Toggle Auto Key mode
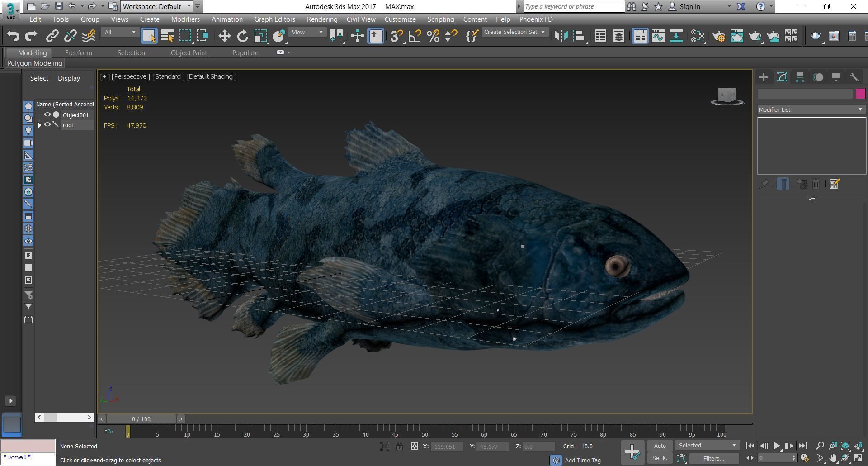The height and width of the screenshot is (466, 868). tap(660, 446)
